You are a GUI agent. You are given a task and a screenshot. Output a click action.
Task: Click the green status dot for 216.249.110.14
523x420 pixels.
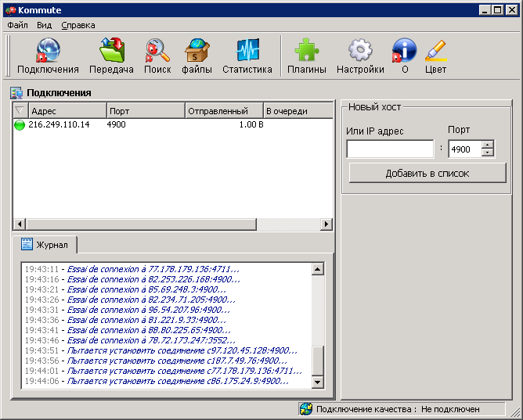pyautogui.click(x=20, y=125)
